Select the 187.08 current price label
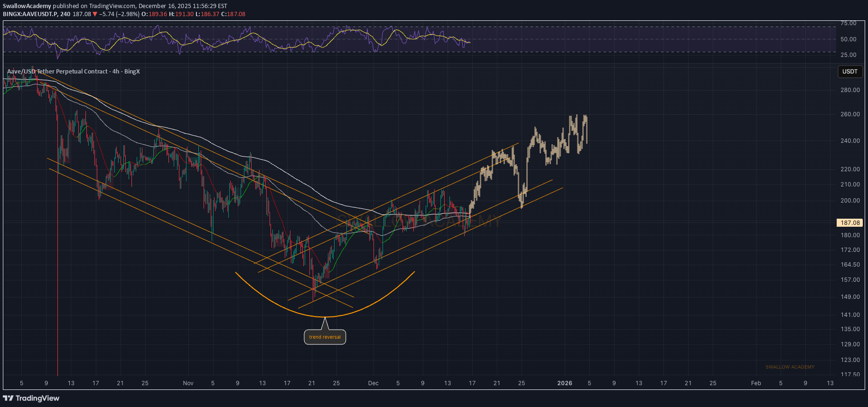The height and width of the screenshot is (407, 868). point(849,222)
